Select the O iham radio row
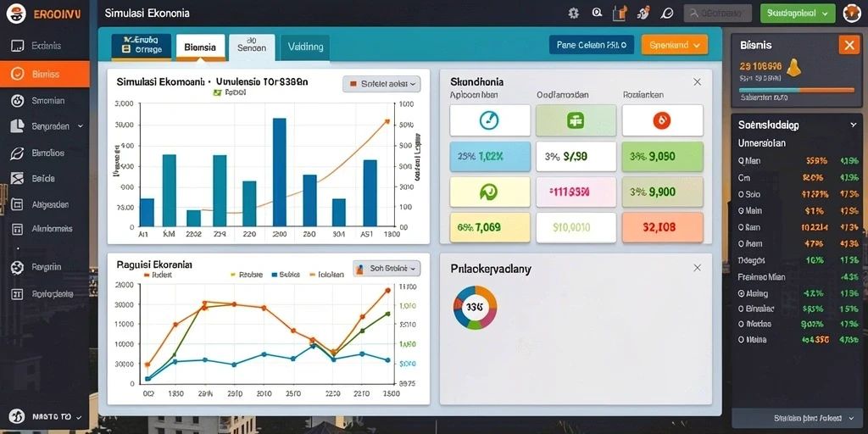This screenshot has width=868, height=434. (x=798, y=243)
